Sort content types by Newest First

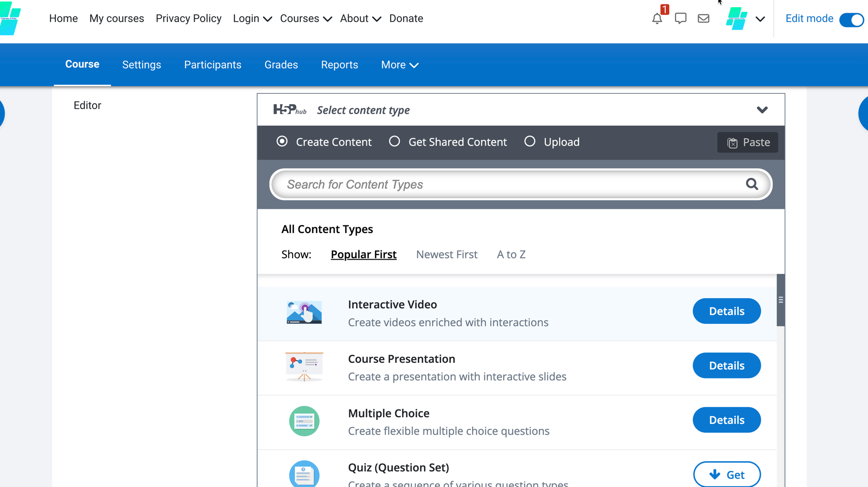[x=446, y=254]
